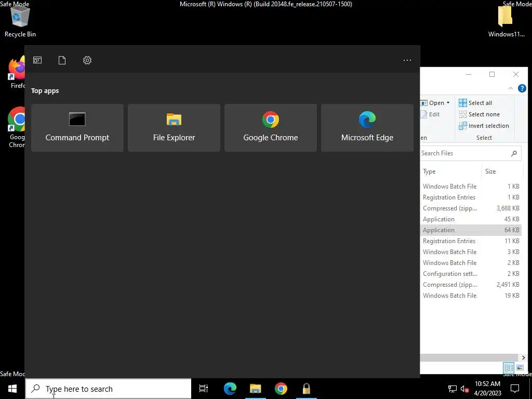Expand the Open dropdown in Explorer ribbon
The width and height of the screenshot is (532, 399).
click(x=448, y=103)
